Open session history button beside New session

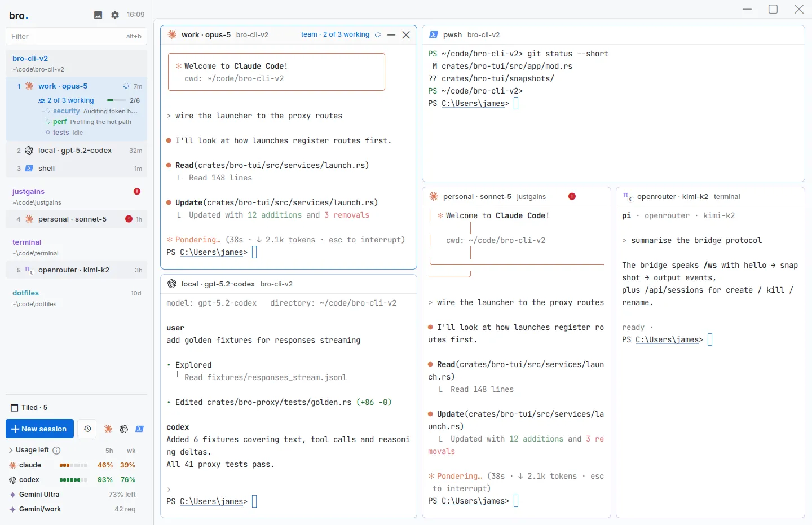click(87, 429)
